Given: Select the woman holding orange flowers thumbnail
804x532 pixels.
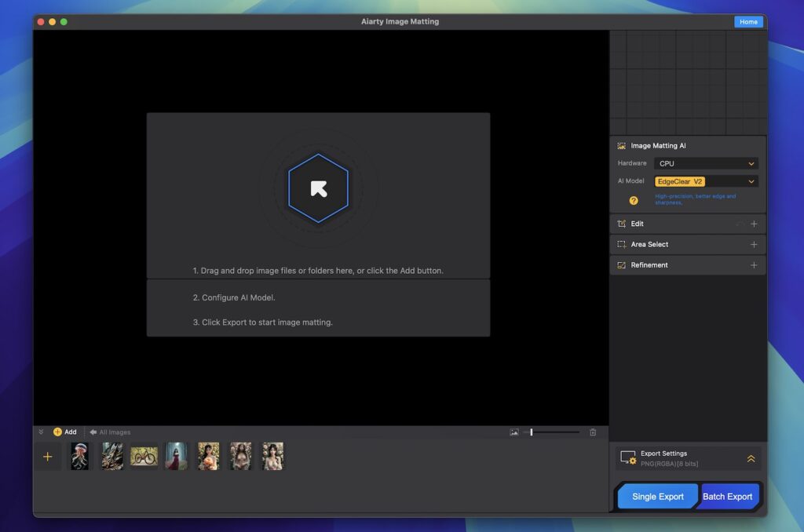Looking at the screenshot, I should point(208,456).
